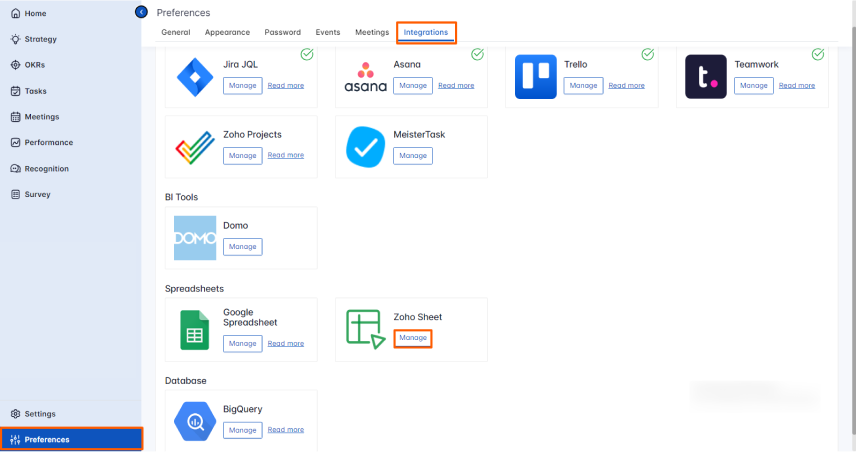Open the General tab
This screenshot has height=452, width=856.
[x=176, y=32]
